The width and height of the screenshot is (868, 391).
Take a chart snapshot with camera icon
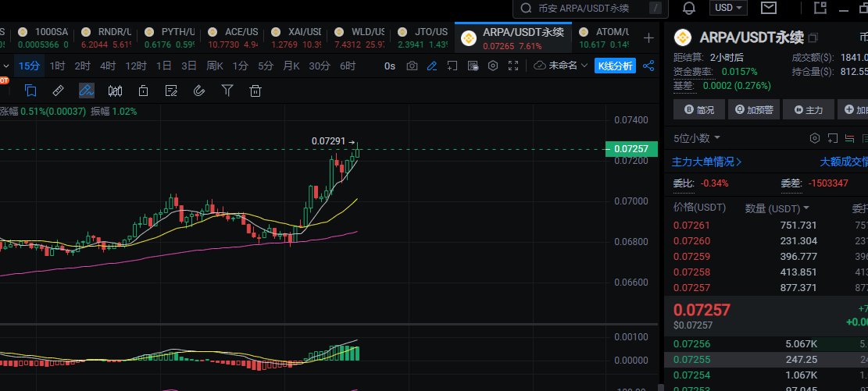coord(412,66)
